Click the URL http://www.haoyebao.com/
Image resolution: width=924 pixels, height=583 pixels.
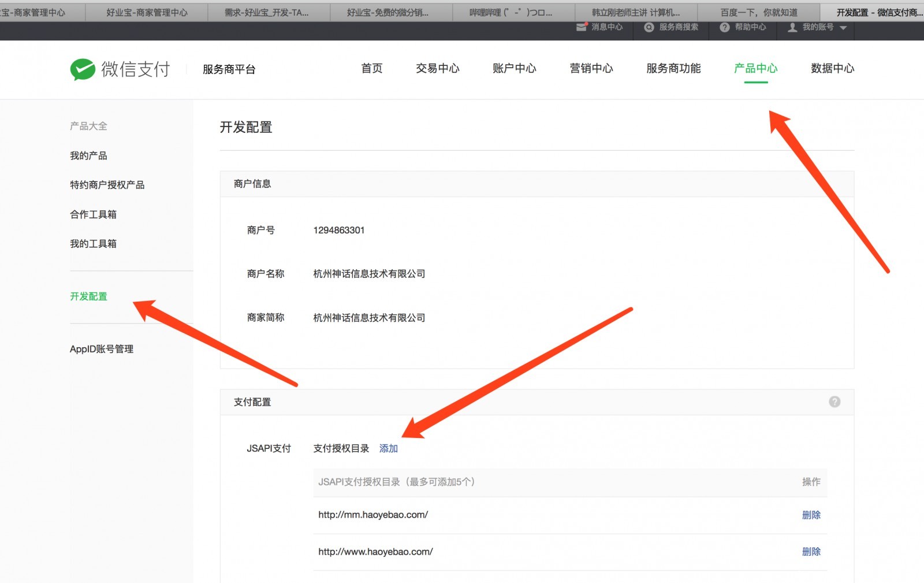click(x=375, y=552)
